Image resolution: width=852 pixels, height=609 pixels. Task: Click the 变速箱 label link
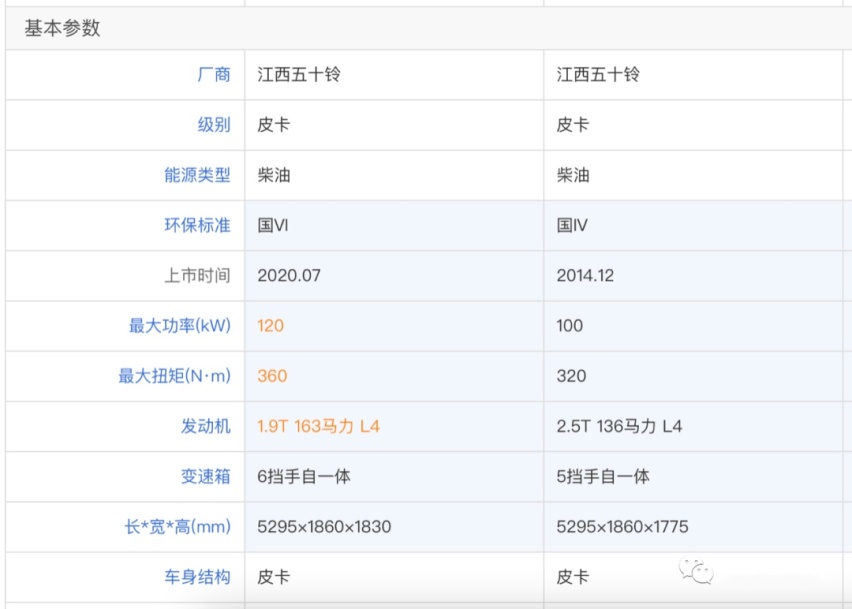point(205,476)
